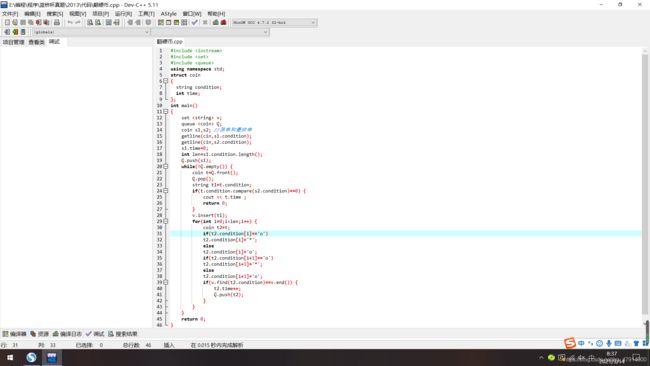
Task: Collapse the while loop fold at line 20
Action: 165,166
